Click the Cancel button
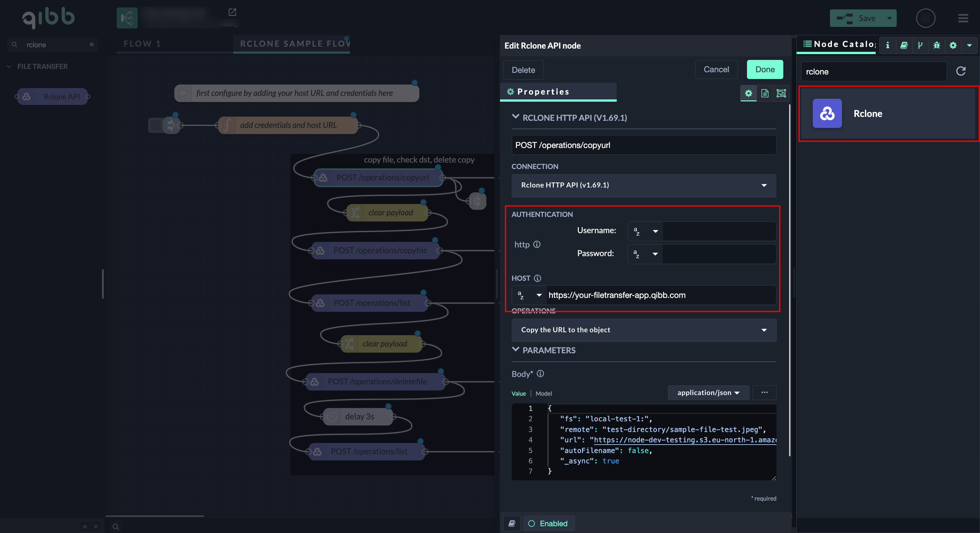The height and width of the screenshot is (533, 980). click(x=716, y=70)
